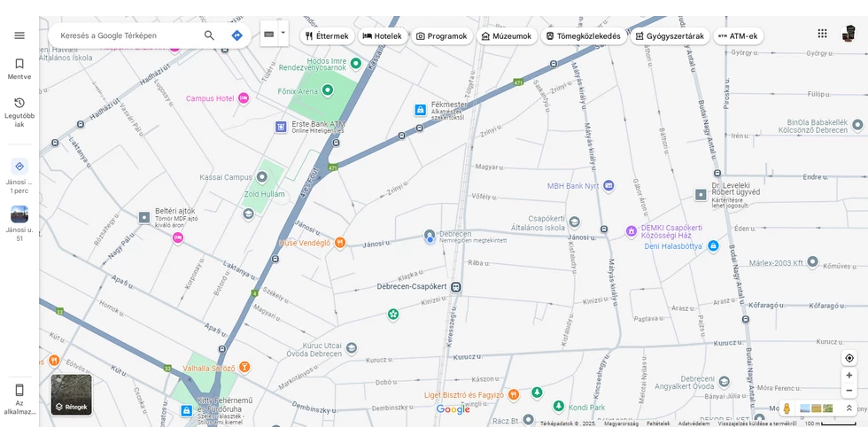This screenshot has width=868, height=443.
Task: Filter by ATM-ek
Action: tap(738, 36)
